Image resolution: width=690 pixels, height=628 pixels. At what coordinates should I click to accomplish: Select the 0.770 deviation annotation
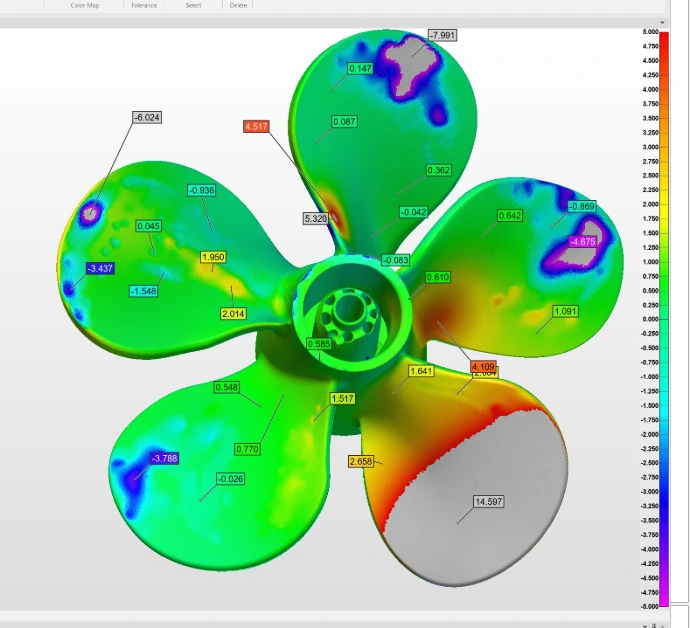pyautogui.click(x=248, y=449)
